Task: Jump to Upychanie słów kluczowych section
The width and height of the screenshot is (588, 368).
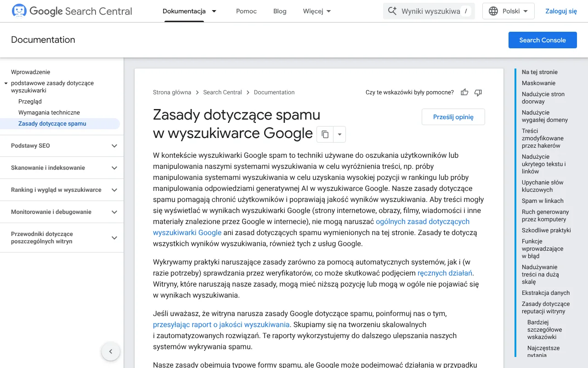Action: (x=543, y=186)
